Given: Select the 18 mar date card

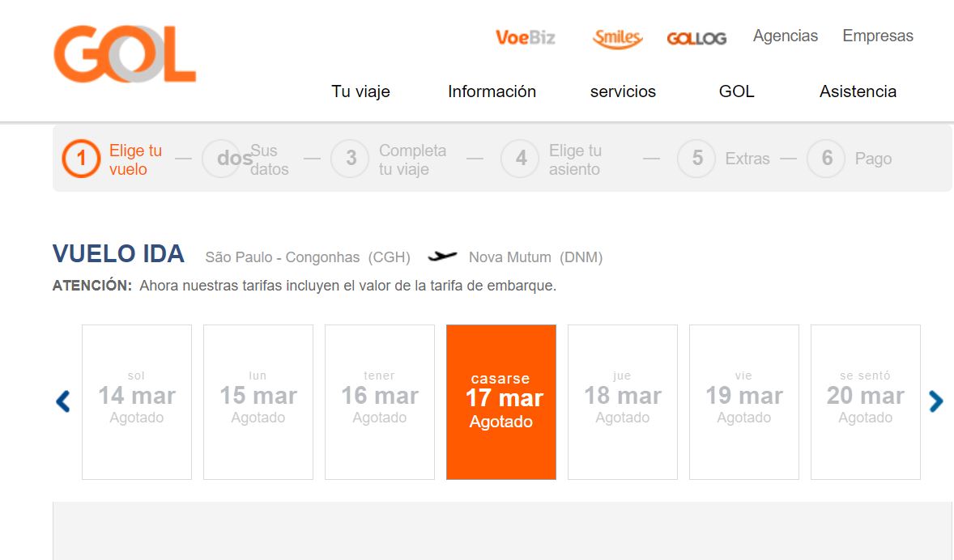Looking at the screenshot, I should pyautogui.click(x=623, y=402).
